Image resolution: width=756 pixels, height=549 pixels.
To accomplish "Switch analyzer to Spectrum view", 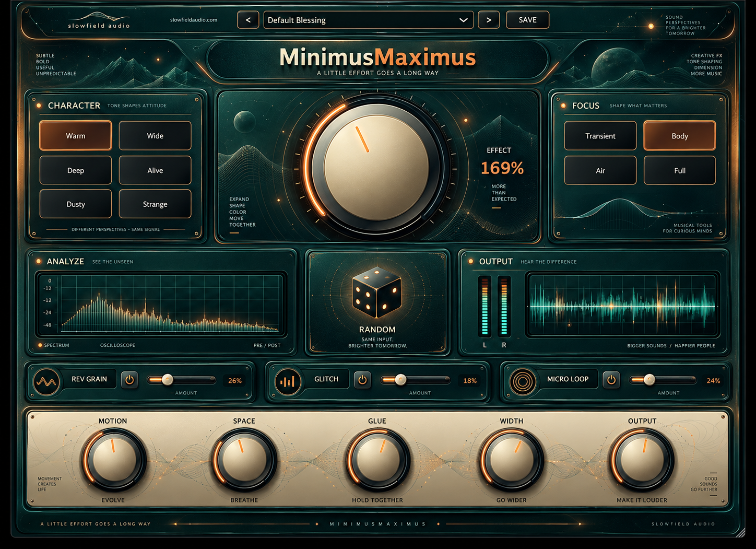I will [x=54, y=345].
